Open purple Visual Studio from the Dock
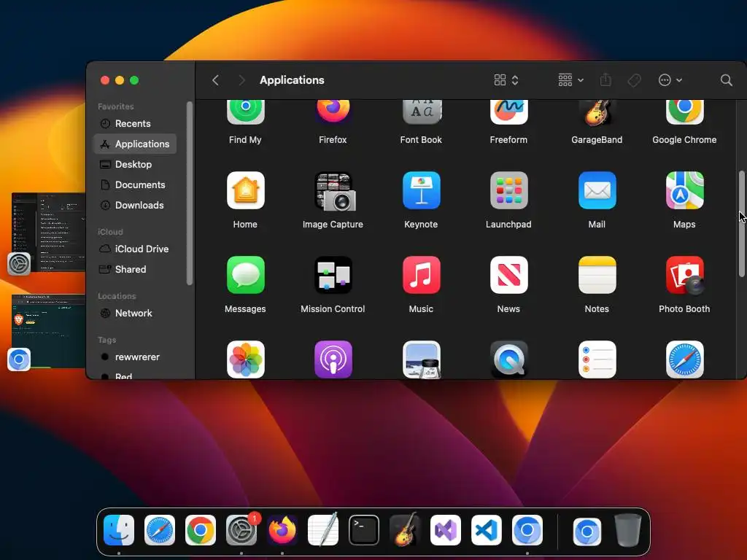This screenshot has width=747, height=560. point(446,530)
